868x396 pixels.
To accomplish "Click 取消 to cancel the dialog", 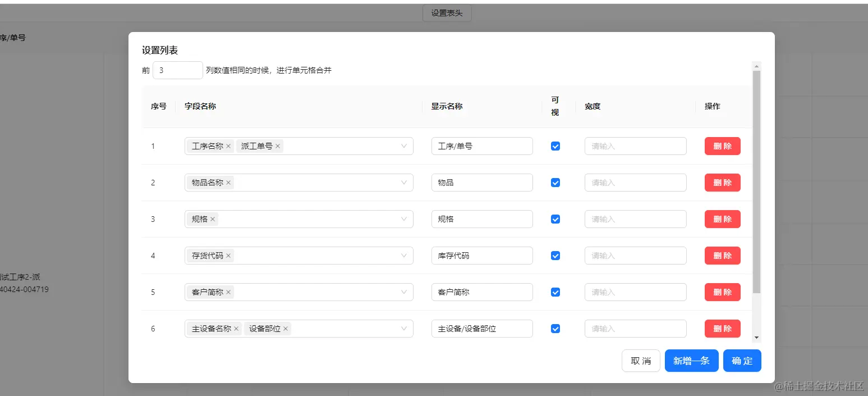I will 641,361.
